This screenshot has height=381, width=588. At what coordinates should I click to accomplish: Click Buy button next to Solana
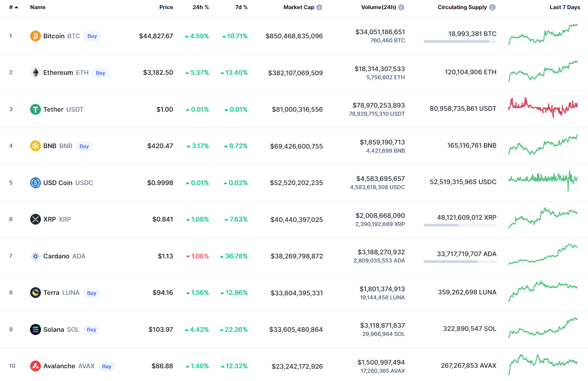pos(92,330)
